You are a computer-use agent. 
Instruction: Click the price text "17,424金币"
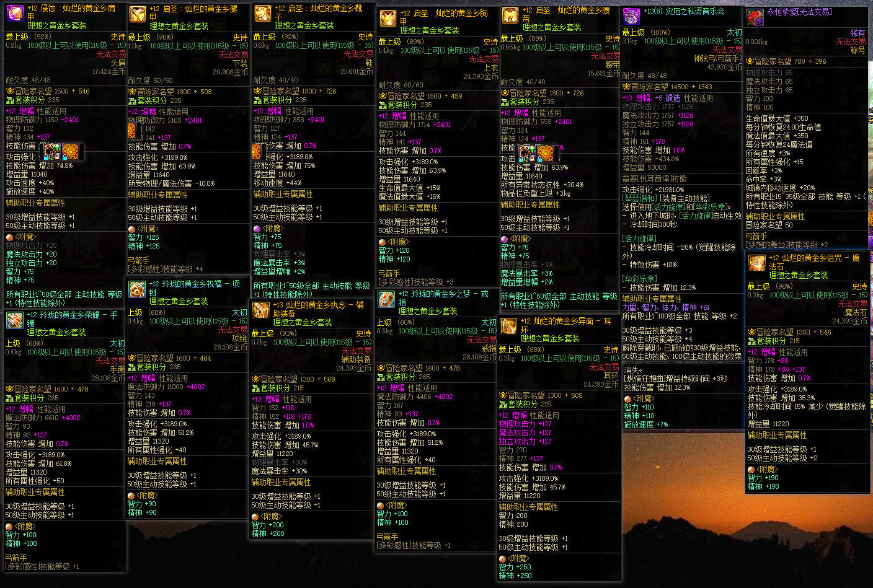click(109, 71)
